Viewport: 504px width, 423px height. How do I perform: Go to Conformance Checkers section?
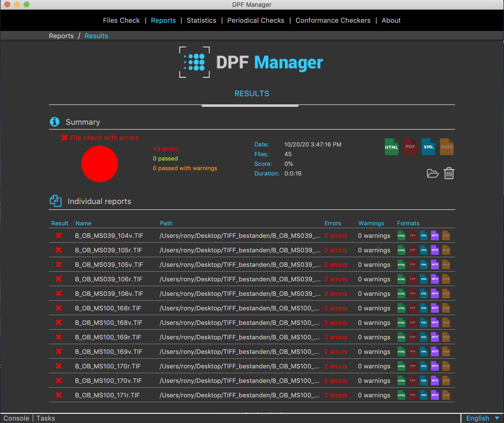click(x=333, y=20)
